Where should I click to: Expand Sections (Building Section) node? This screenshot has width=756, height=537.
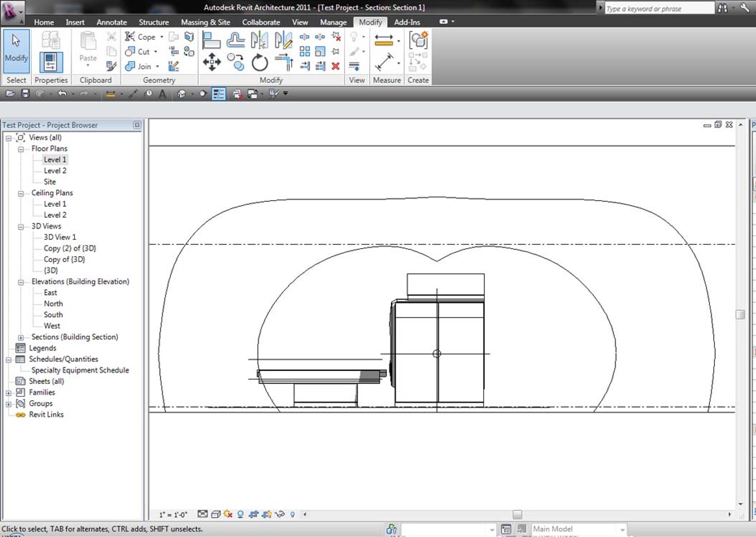(21, 337)
